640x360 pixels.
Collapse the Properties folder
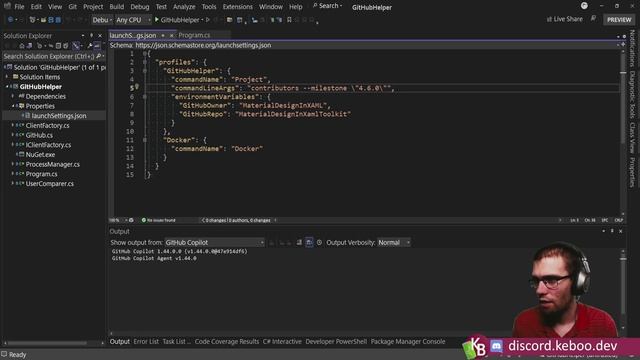13,106
